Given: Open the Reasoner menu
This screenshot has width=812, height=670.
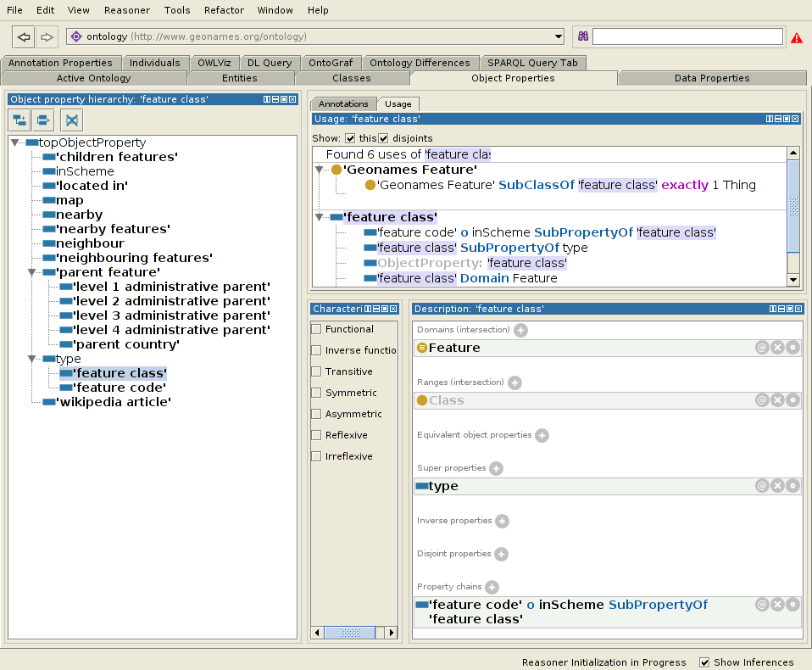Looking at the screenshot, I should (x=126, y=10).
